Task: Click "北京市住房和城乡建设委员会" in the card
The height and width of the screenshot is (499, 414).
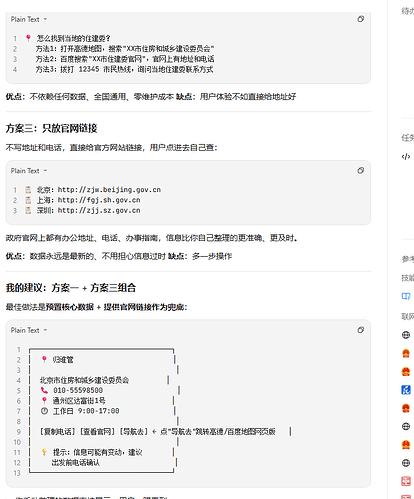Action: coord(84,380)
